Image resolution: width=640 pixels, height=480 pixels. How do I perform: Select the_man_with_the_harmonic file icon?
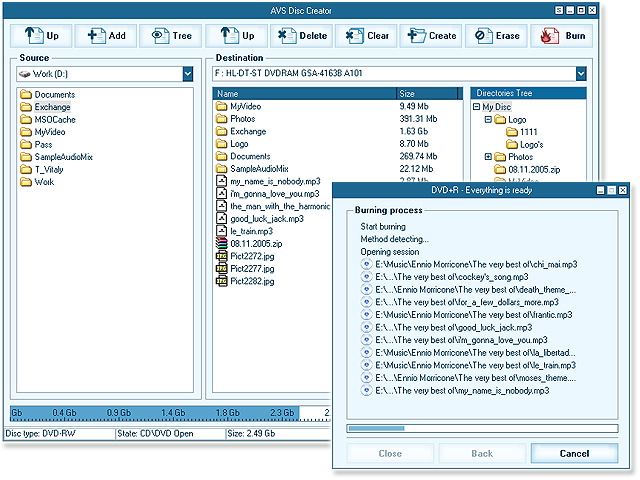point(222,206)
